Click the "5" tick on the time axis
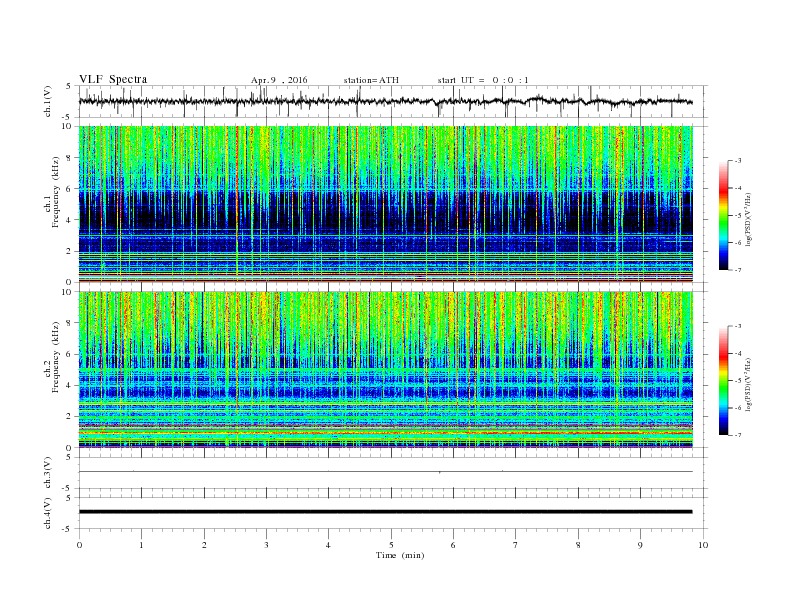 (x=391, y=545)
